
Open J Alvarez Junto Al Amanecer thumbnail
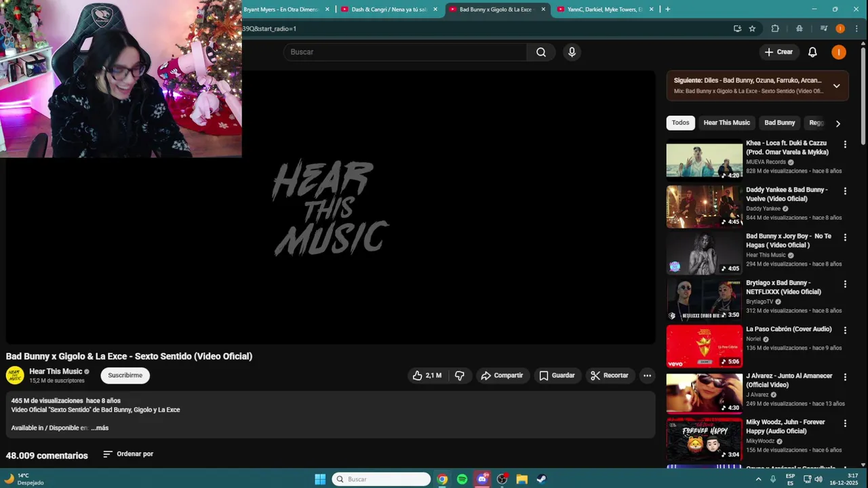(x=705, y=392)
